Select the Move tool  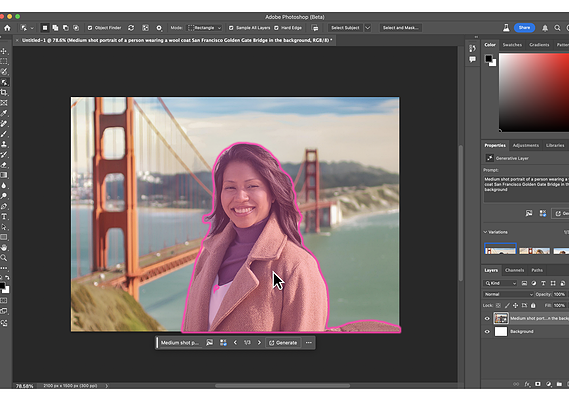pos(4,51)
